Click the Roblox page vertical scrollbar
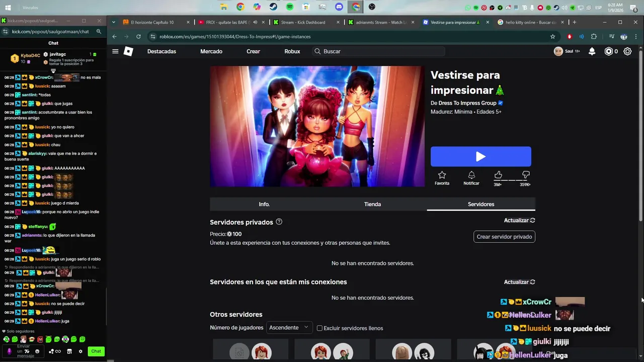Image resolution: width=644 pixels, height=362 pixels. pyautogui.click(x=640, y=136)
